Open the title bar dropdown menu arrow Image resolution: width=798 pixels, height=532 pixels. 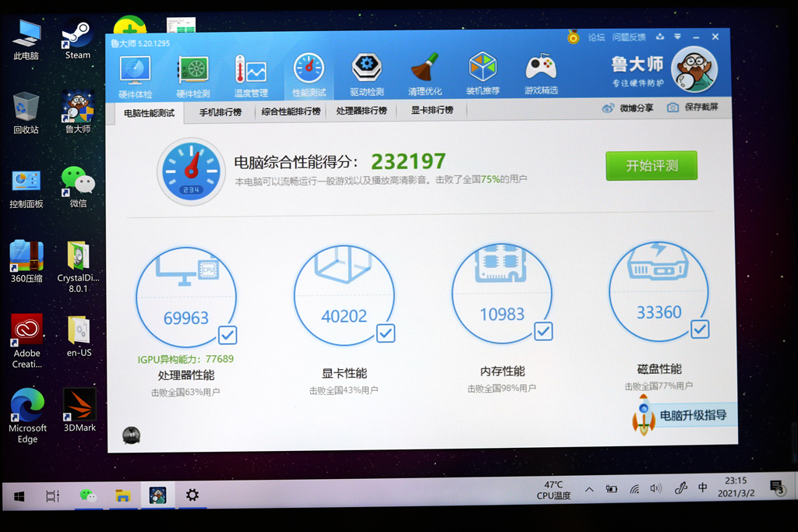677,37
